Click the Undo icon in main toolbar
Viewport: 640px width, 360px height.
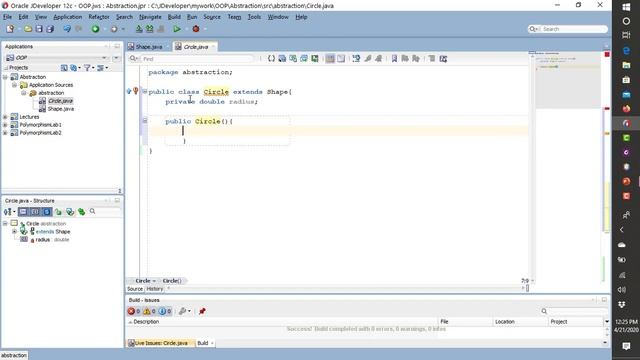(67, 29)
